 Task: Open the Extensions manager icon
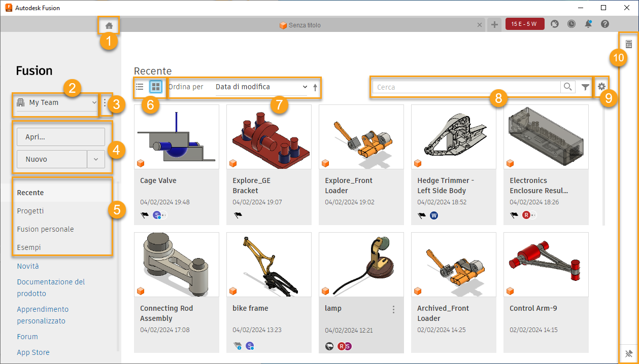click(555, 24)
